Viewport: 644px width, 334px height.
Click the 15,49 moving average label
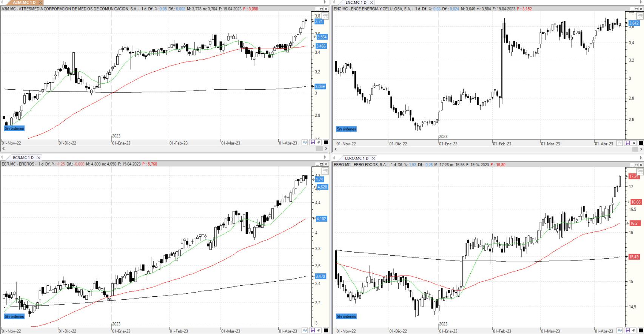pos(634,257)
